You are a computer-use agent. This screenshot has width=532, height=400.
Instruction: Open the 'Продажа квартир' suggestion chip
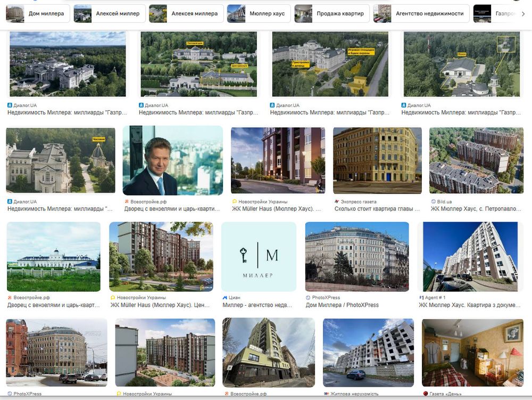(332, 14)
